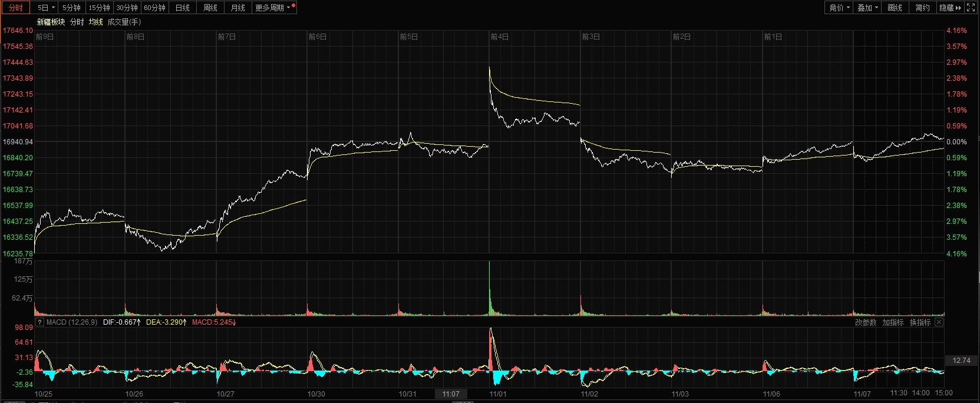Click the 隐藏 double-arrow hide panel button
980x403 pixels.
(951, 8)
